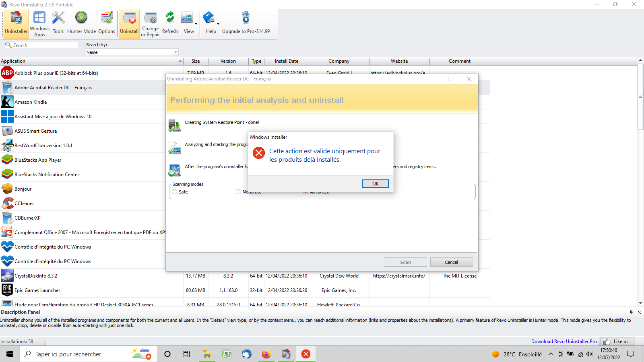Open the taskbar clock and date
The width and height of the screenshot is (644, 362).
pyautogui.click(x=609, y=354)
